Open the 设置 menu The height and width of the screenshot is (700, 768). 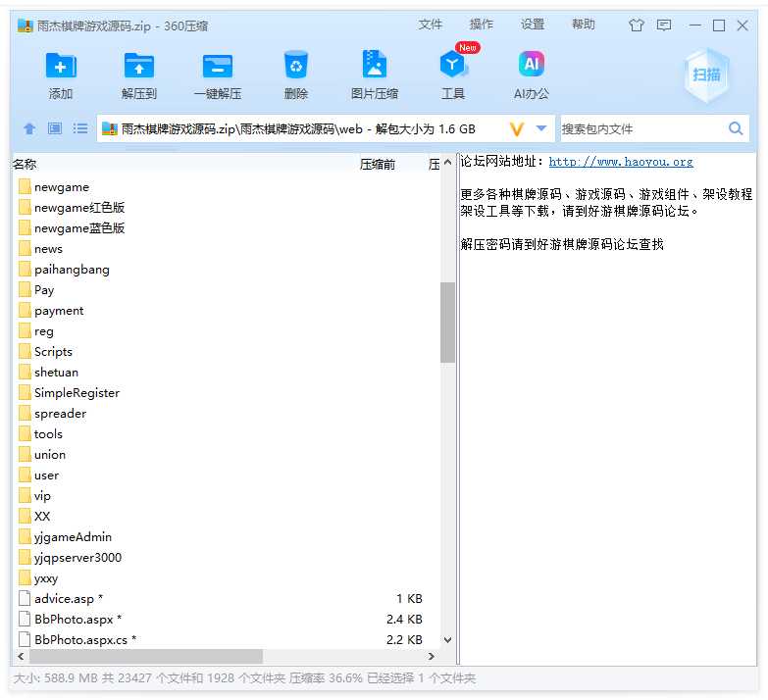click(533, 25)
